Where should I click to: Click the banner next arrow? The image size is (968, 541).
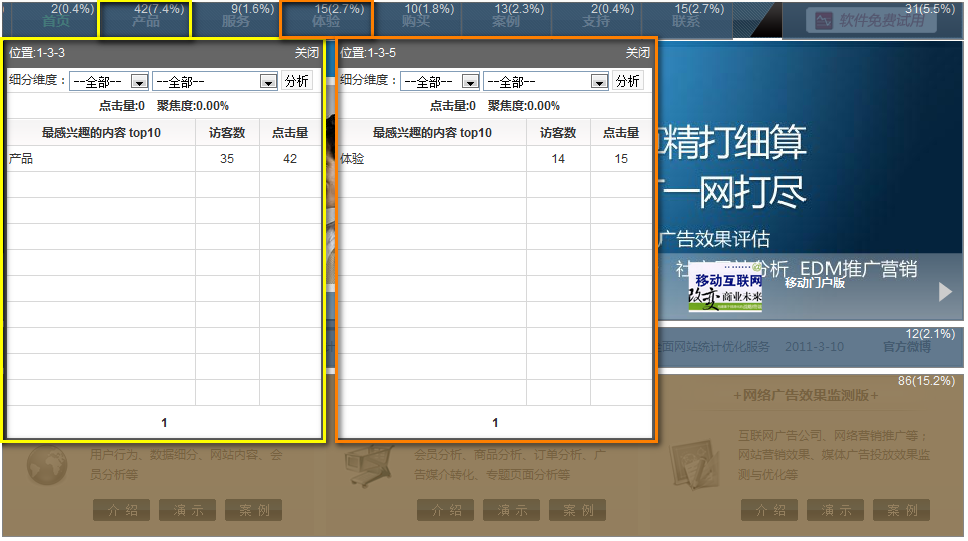pyautogui.click(x=945, y=291)
